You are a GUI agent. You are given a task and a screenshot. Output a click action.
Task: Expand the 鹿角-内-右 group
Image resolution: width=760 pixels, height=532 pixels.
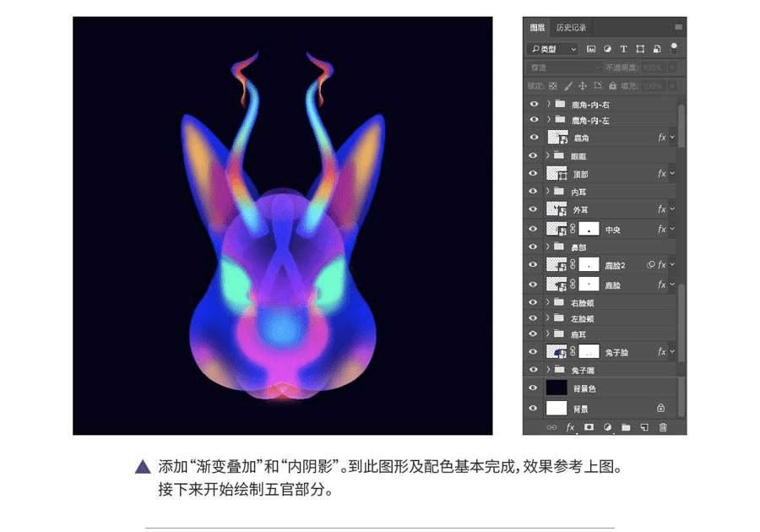[548, 104]
